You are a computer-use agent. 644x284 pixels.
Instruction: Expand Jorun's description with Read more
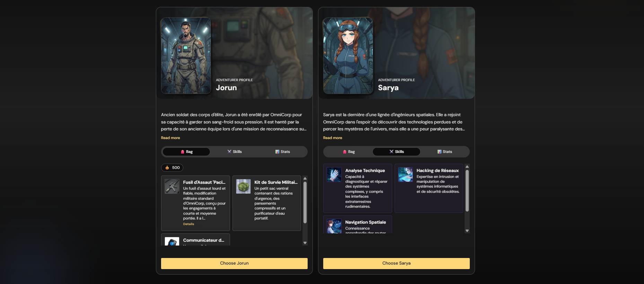(170, 138)
